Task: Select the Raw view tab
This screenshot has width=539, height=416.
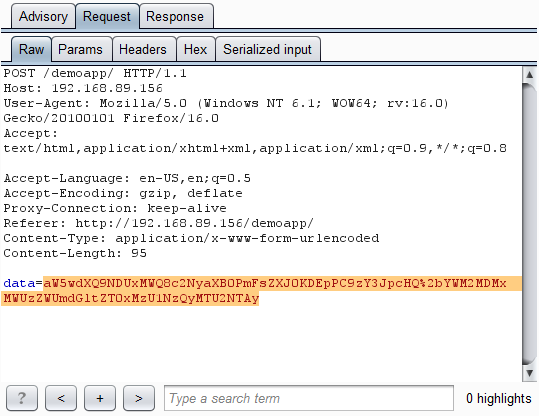Action: pos(31,49)
